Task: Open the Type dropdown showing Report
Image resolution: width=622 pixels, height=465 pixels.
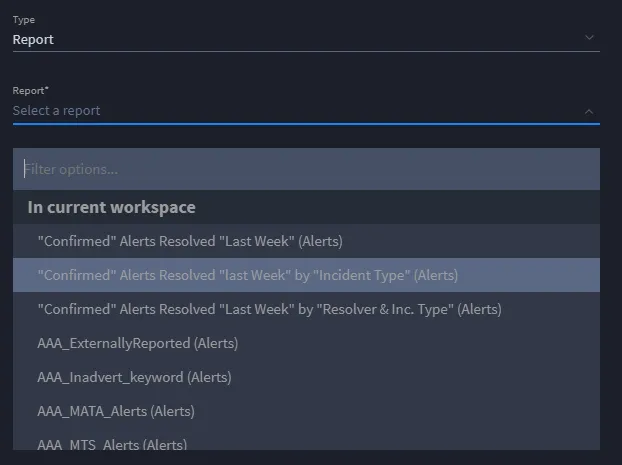Action: (x=306, y=40)
